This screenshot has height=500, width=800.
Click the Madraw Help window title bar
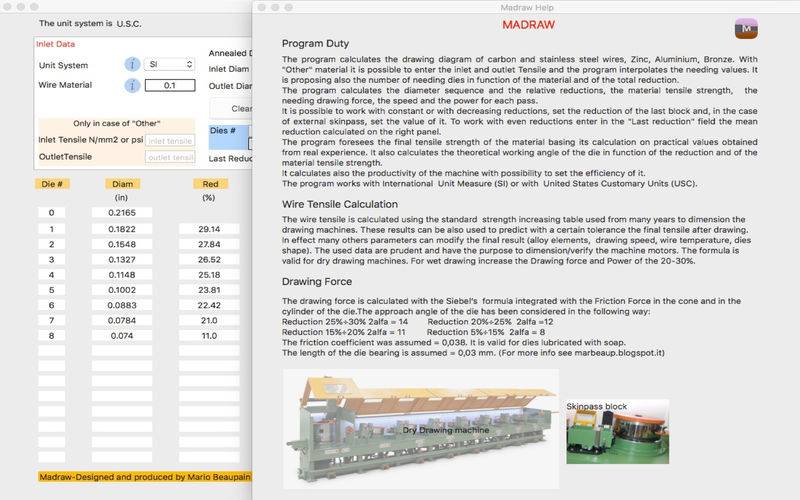527,7
